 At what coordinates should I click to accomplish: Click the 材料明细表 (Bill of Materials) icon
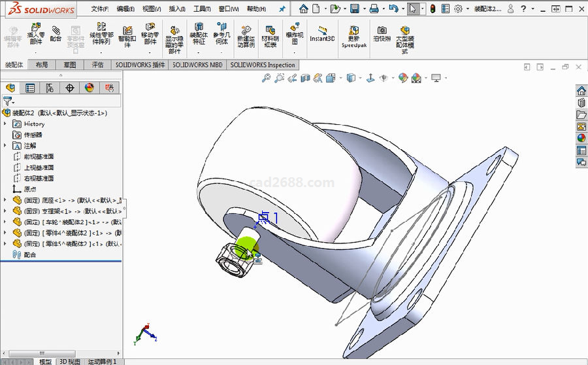pos(270,34)
